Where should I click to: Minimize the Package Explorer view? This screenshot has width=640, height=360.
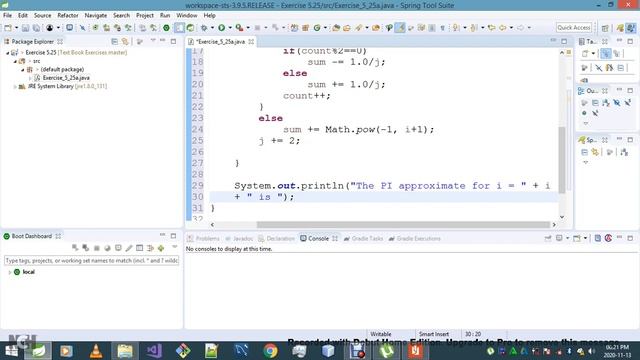point(162,41)
